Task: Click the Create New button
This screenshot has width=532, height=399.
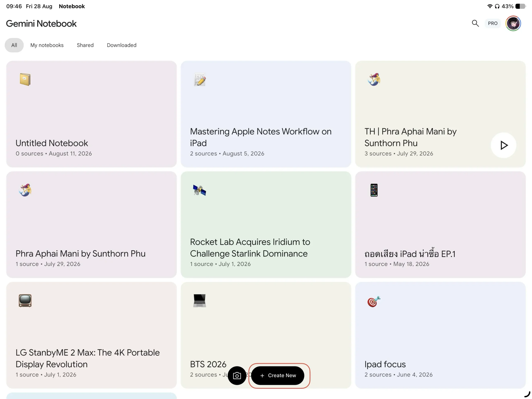Action: pos(278,376)
